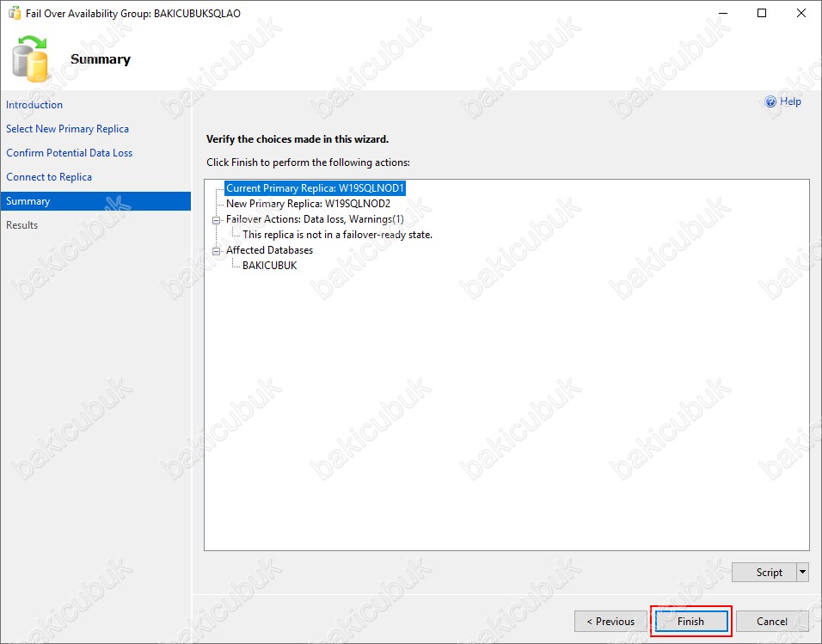The image size is (822, 644).
Task: Open the Help link
Action: (790, 101)
